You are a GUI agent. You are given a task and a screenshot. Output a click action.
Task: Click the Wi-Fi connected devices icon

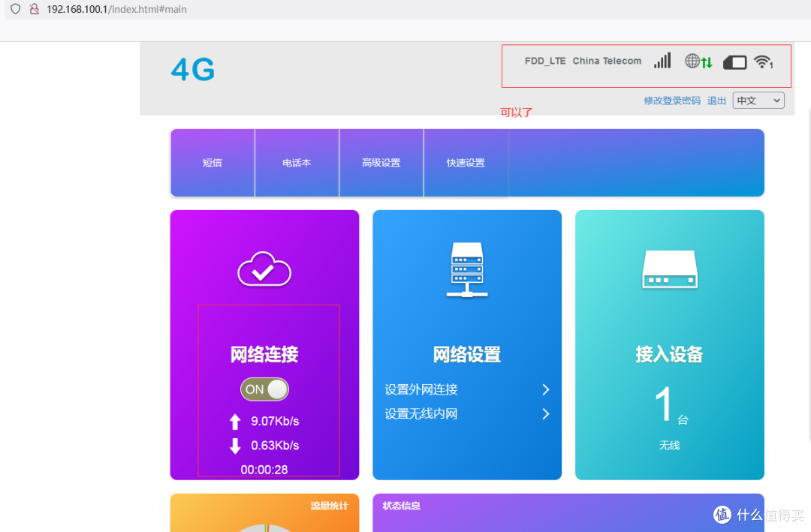coord(764,62)
